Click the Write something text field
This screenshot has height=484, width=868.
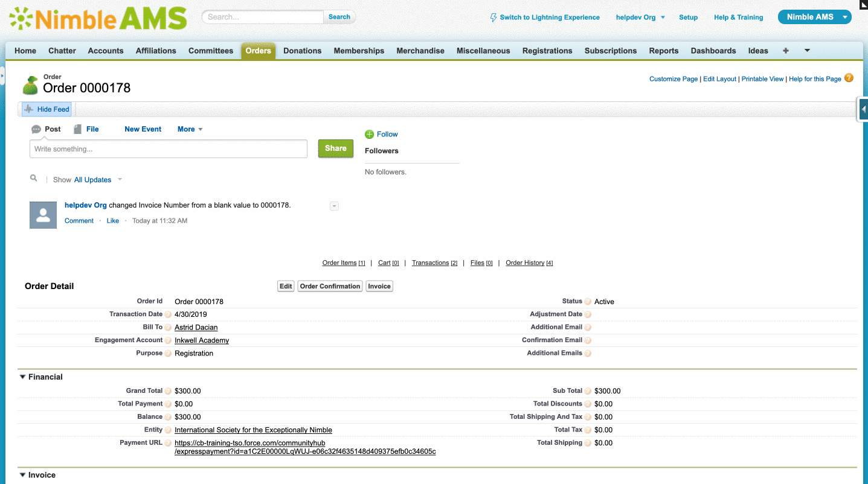pos(169,149)
